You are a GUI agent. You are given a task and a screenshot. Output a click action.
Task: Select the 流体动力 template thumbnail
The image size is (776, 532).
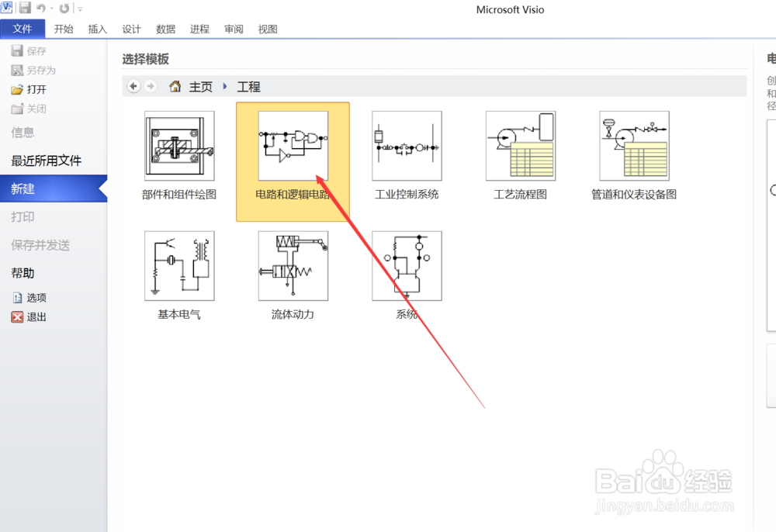click(293, 266)
